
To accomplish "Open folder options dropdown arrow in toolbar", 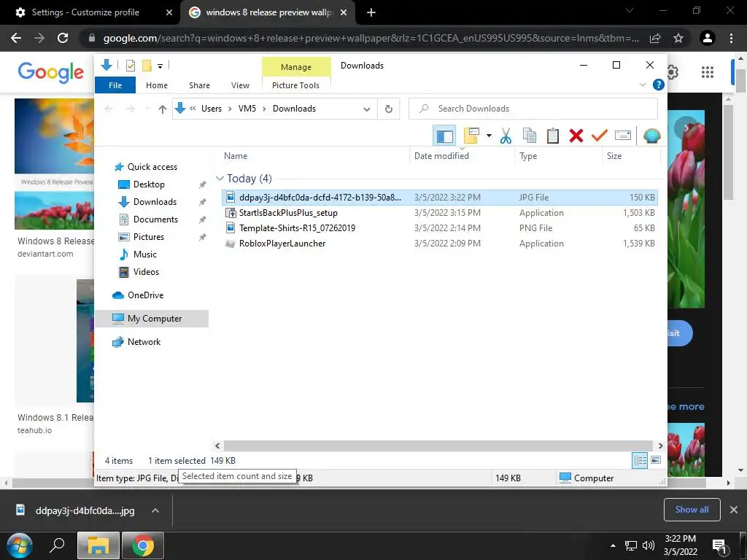I will pyautogui.click(x=489, y=136).
